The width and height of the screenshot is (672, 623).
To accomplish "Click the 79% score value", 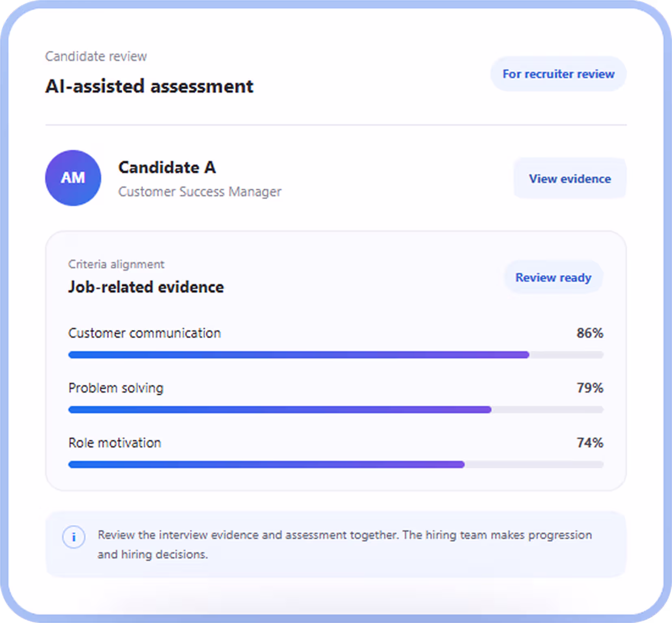I will coord(590,388).
